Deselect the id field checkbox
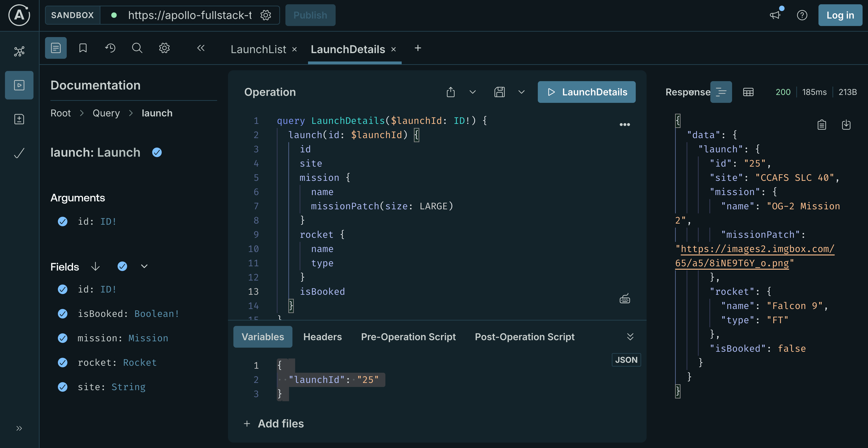This screenshot has height=448, width=868. [63, 289]
